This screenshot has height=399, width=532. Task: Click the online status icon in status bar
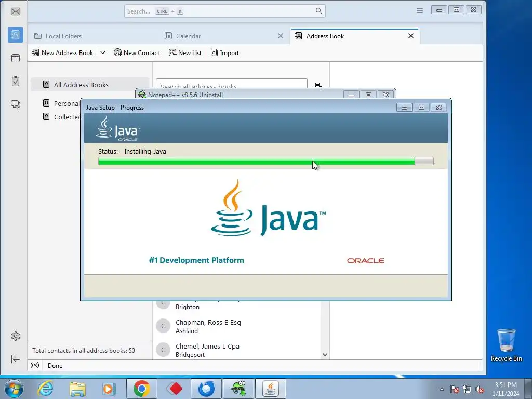(x=35, y=365)
